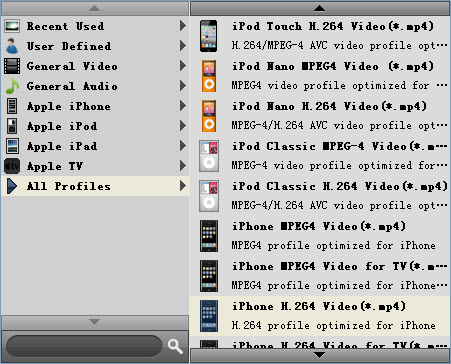
Task: Choose the Apple iPod category
Action: tap(95, 126)
